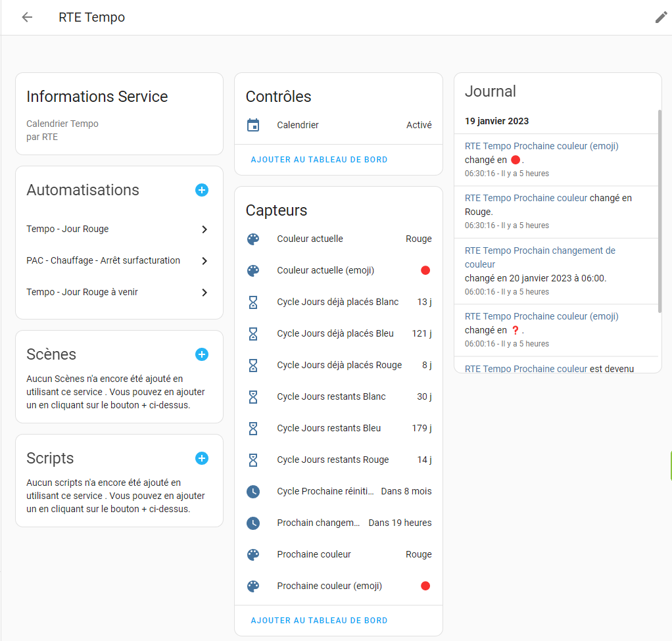Select the Calendrier control row label

298,125
